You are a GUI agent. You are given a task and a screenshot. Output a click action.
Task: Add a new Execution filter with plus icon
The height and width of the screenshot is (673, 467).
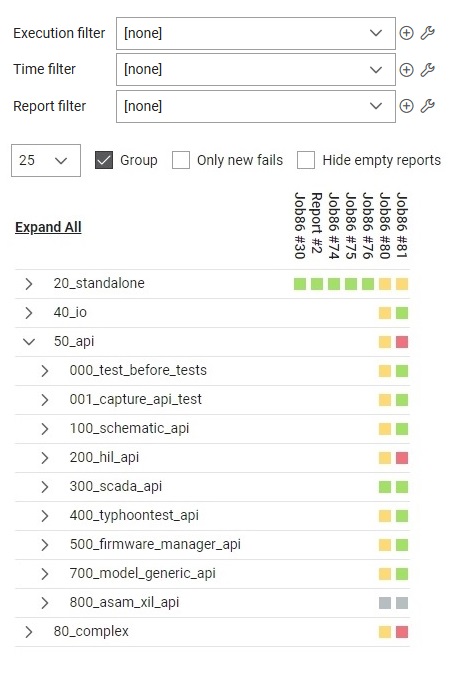(x=406, y=33)
